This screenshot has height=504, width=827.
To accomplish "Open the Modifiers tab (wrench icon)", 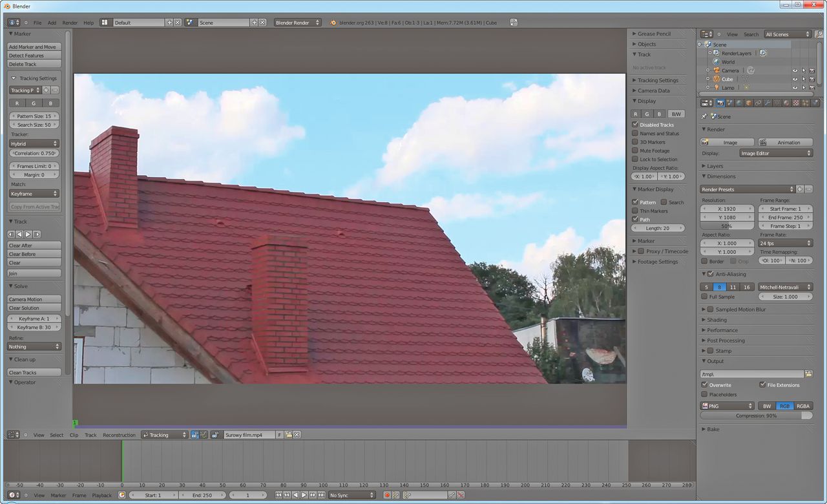I will (768, 103).
